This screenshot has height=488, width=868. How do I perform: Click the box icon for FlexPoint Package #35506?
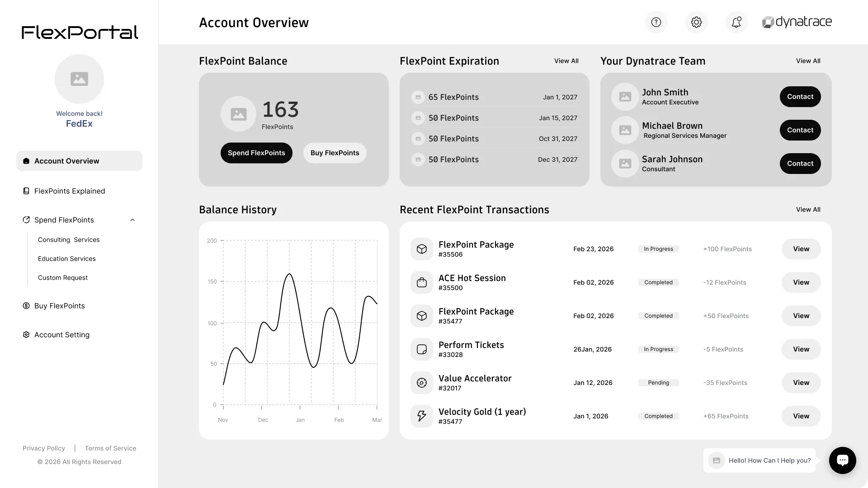(422, 249)
